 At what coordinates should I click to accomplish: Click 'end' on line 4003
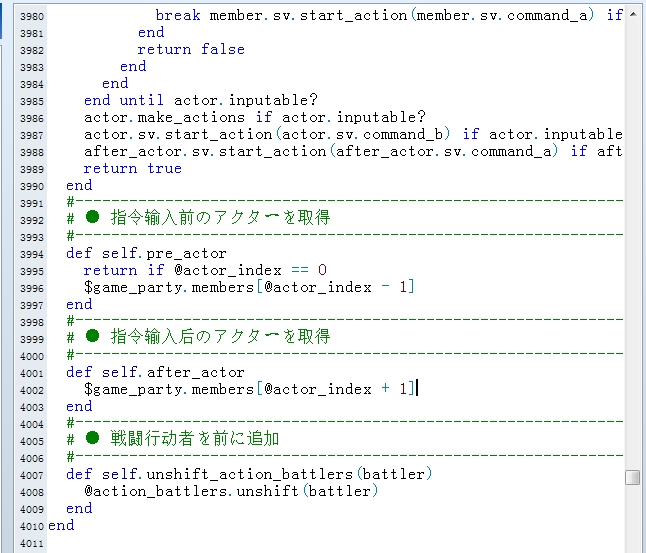pyautogui.click(x=79, y=407)
